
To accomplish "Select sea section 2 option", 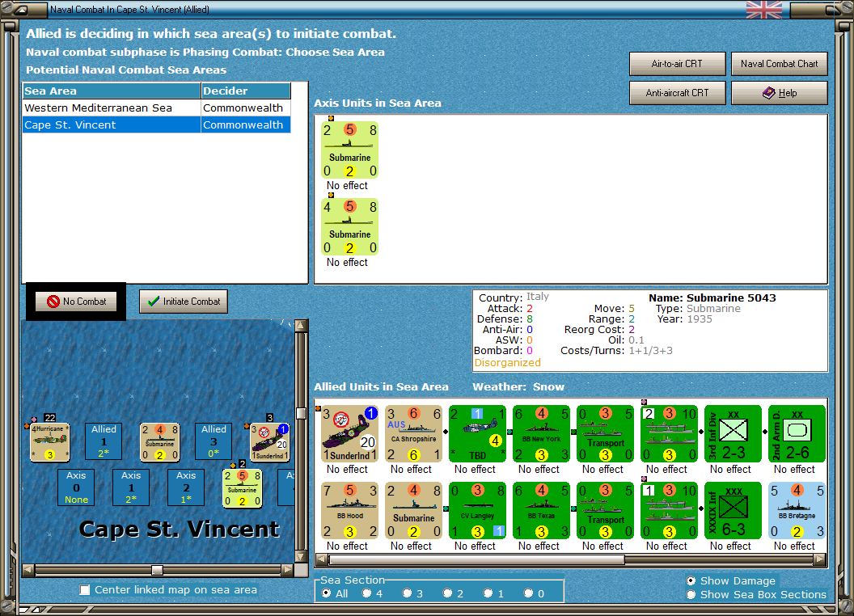I will (447, 593).
